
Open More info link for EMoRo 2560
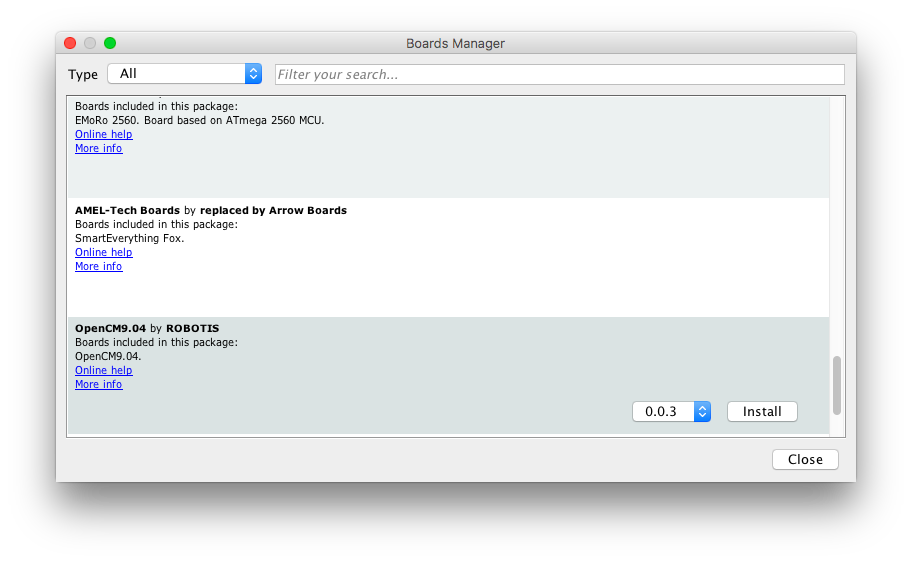point(98,148)
